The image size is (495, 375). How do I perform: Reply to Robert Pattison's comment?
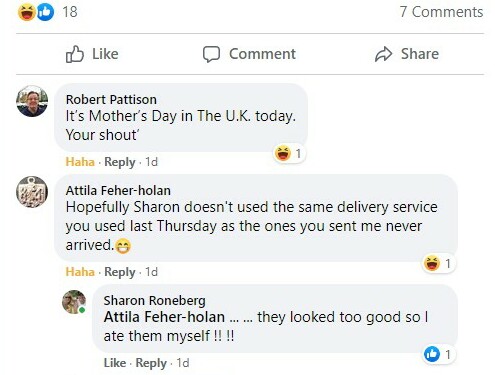(x=120, y=162)
